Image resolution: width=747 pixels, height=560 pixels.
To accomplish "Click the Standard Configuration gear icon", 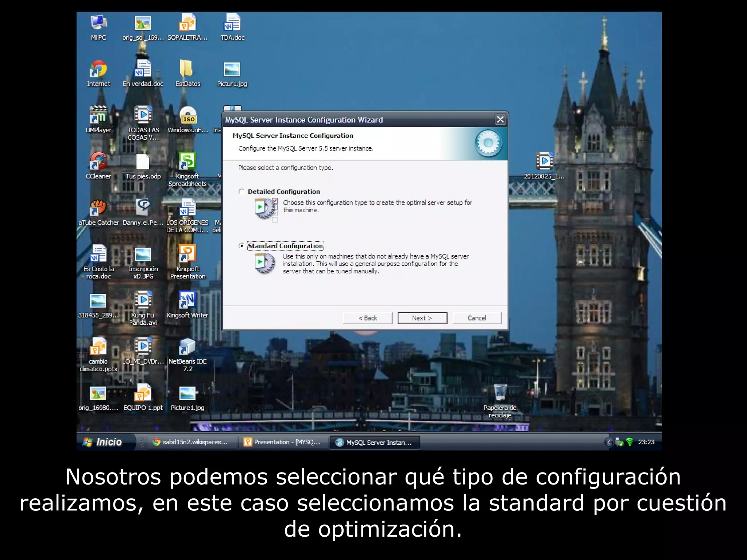I will click(265, 263).
